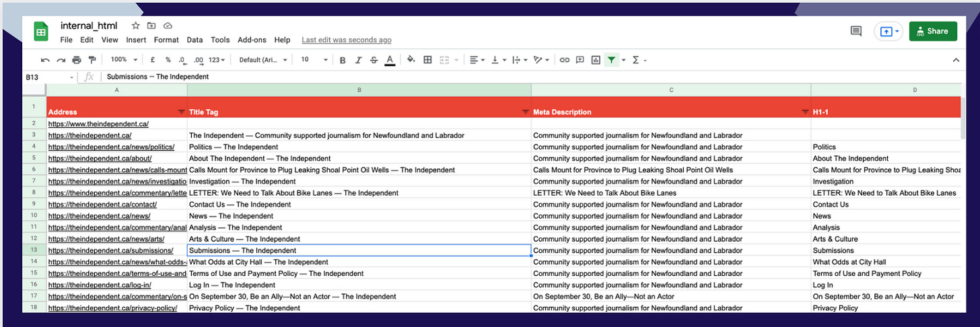Select the Paint format tool
The width and height of the screenshot is (980, 327).
tap(92, 60)
